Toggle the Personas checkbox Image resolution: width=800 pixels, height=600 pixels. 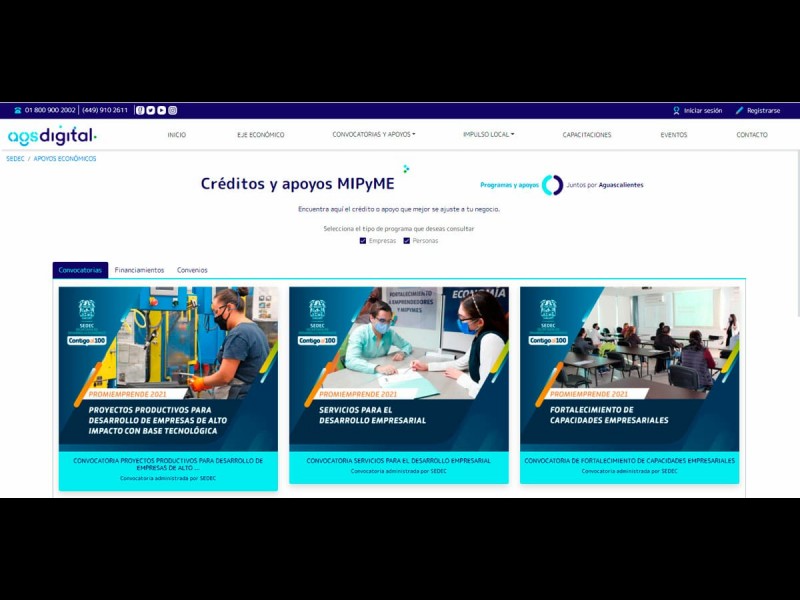pyautogui.click(x=406, y=241)
